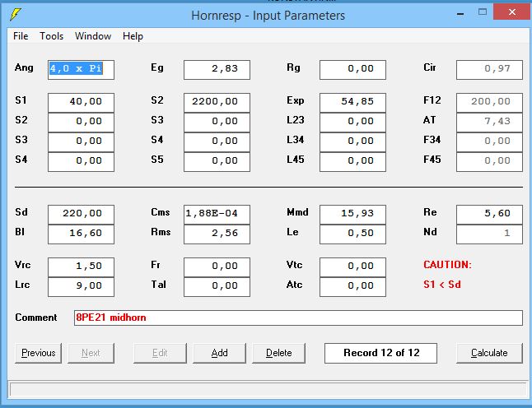Image resolution: width=532 pixels, height=408 pixels.
Task: Click the Re field with 5,60
Action: 489,215
